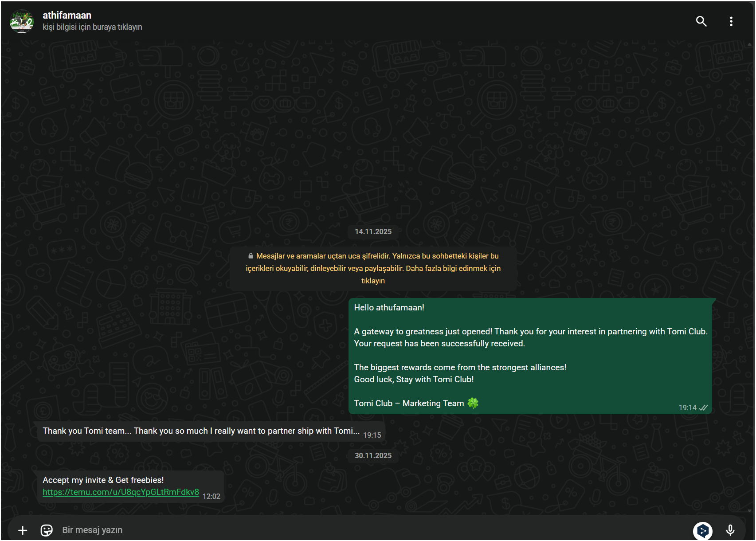This screenshot has height=541, width=756.
Task: Click the round blue icon beside microphone
Action: pyautogui.click(x=703, y=531)
